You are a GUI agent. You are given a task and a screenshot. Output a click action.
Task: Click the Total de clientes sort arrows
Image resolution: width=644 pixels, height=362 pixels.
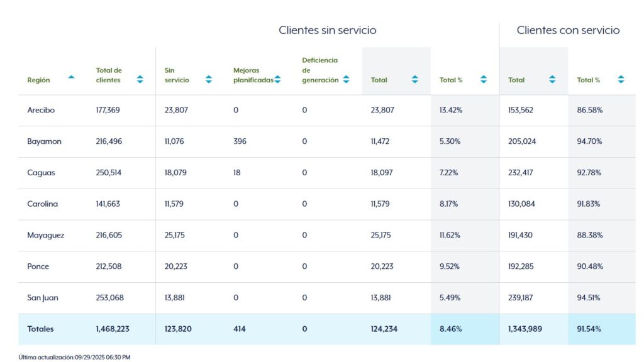click(140, 80)
